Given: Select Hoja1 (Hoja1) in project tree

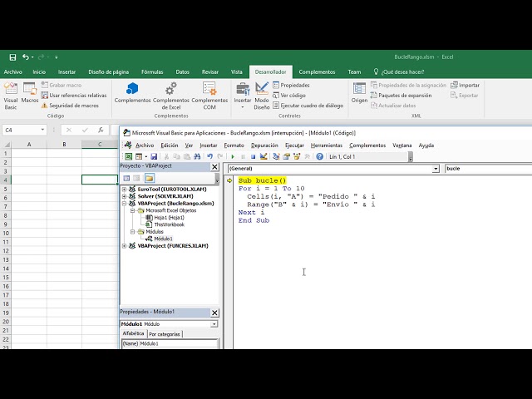Looking at the screenshot, I should [x=165, y=218].
